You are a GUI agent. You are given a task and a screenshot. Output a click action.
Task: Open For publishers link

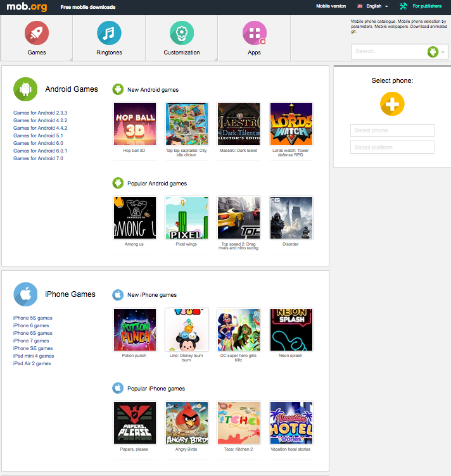(427, 6)
